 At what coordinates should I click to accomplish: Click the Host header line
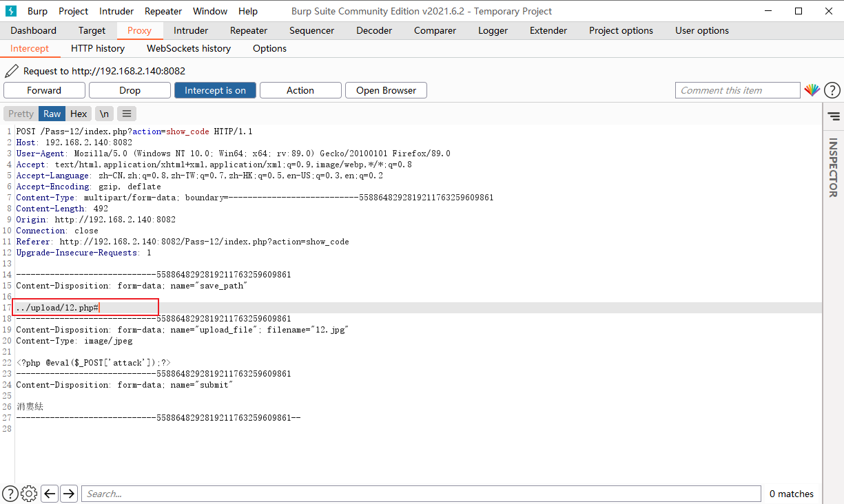(x=74, y=143)
